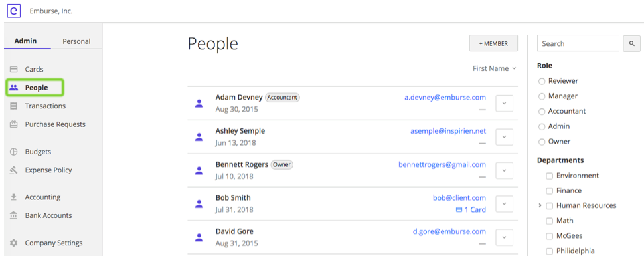
Task: Open Company Settings gear icon
Action: (x=13, y=243)
